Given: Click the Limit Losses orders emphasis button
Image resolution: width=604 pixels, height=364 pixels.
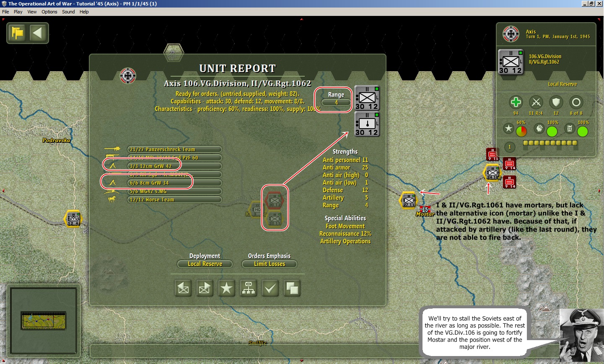Looking at the screenshot, I should 270,264.
